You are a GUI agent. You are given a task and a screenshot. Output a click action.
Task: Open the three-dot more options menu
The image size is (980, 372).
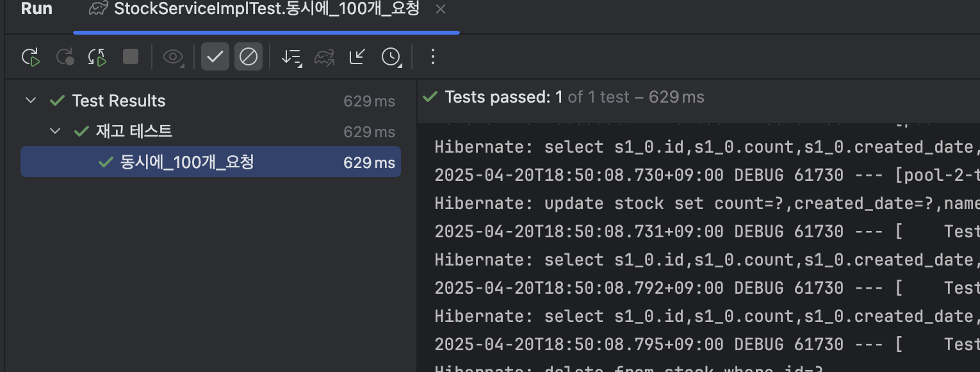[x=432, y=57]
